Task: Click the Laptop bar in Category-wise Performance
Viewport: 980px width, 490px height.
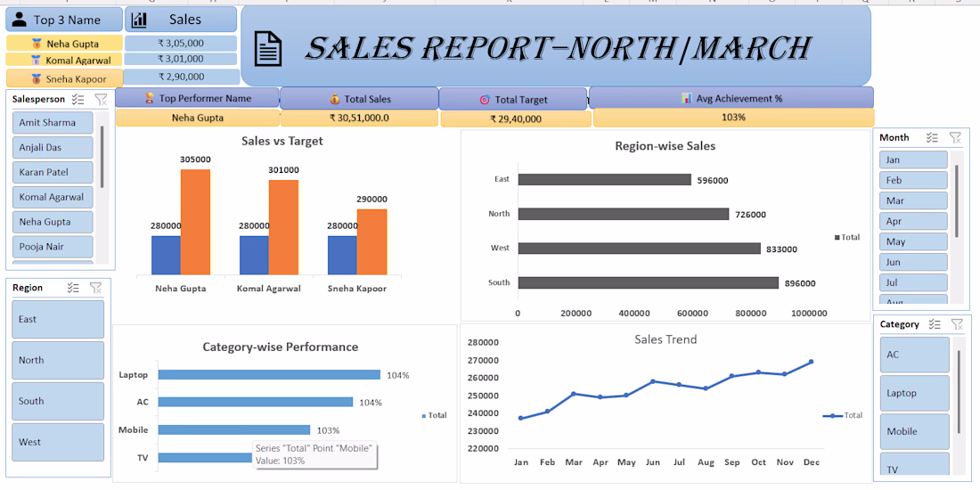Action: (269, 374)
